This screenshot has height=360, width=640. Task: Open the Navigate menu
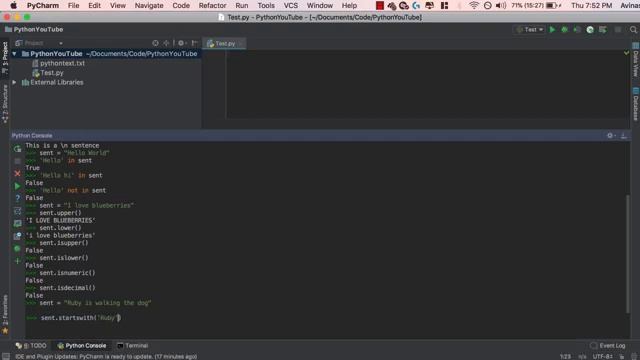pos(149,5)
